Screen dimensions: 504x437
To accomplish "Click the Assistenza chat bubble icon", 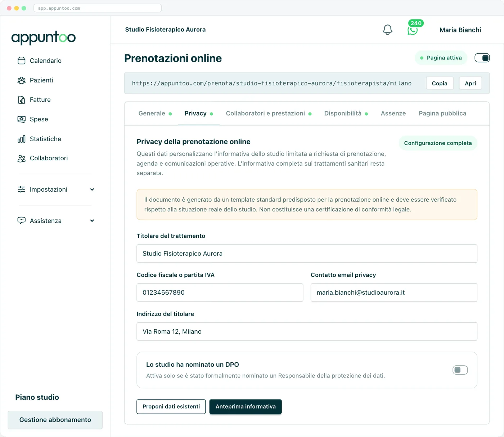I will click(22, 220).
